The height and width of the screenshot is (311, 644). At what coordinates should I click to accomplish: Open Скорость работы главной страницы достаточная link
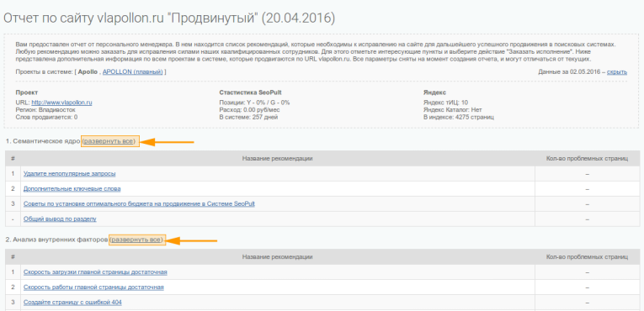(93, 287)
